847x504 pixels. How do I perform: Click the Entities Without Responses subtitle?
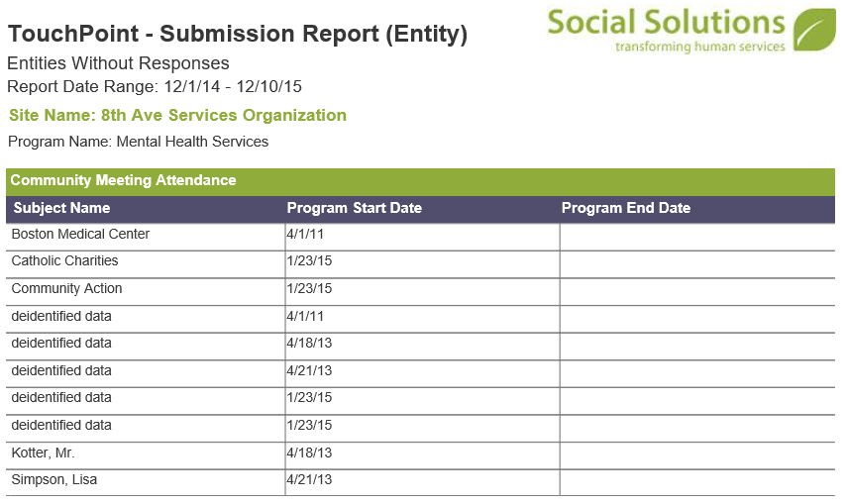[x=118, y=63]
